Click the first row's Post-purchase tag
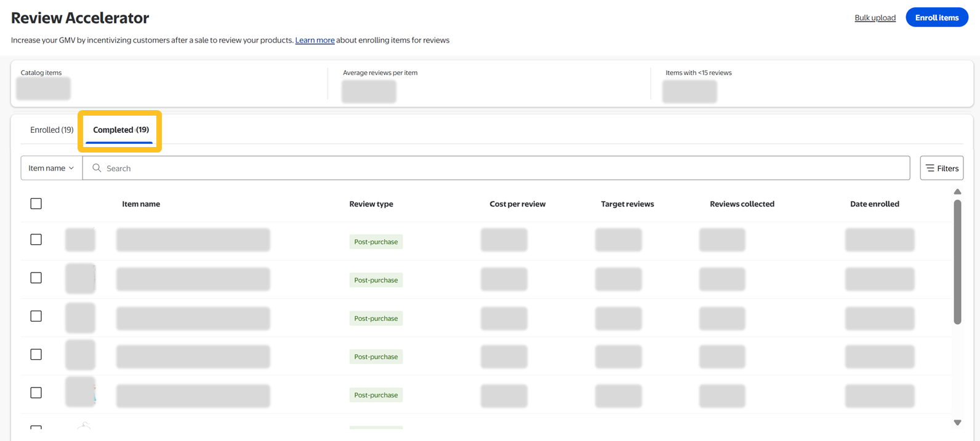The width and height of the screenshot is (980, 441). click(x=376, y=242)
